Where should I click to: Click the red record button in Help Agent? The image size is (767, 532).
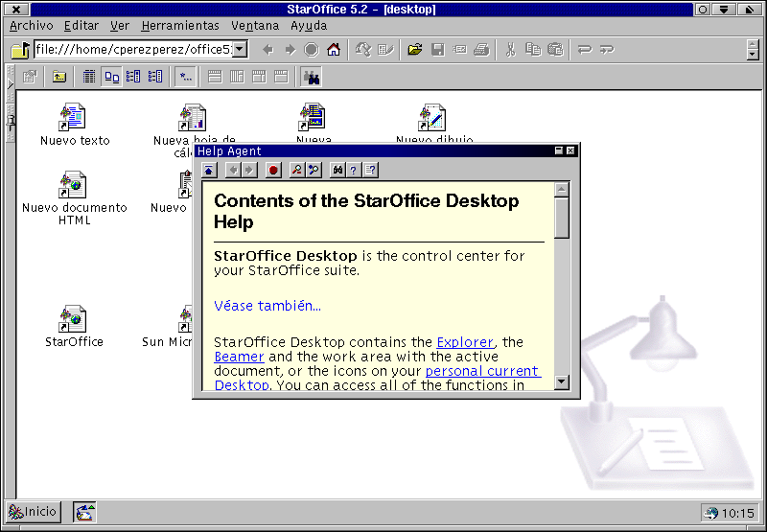coord(273,171)
